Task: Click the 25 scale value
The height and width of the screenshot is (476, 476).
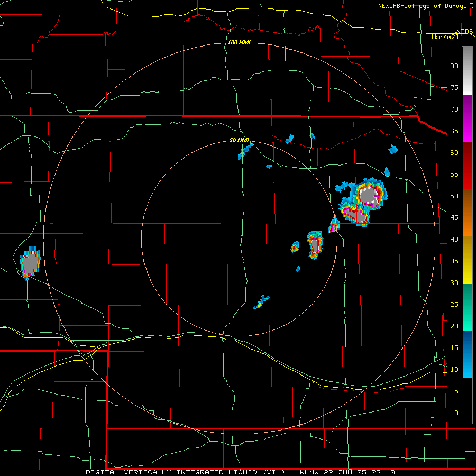Action: point(454,305)
